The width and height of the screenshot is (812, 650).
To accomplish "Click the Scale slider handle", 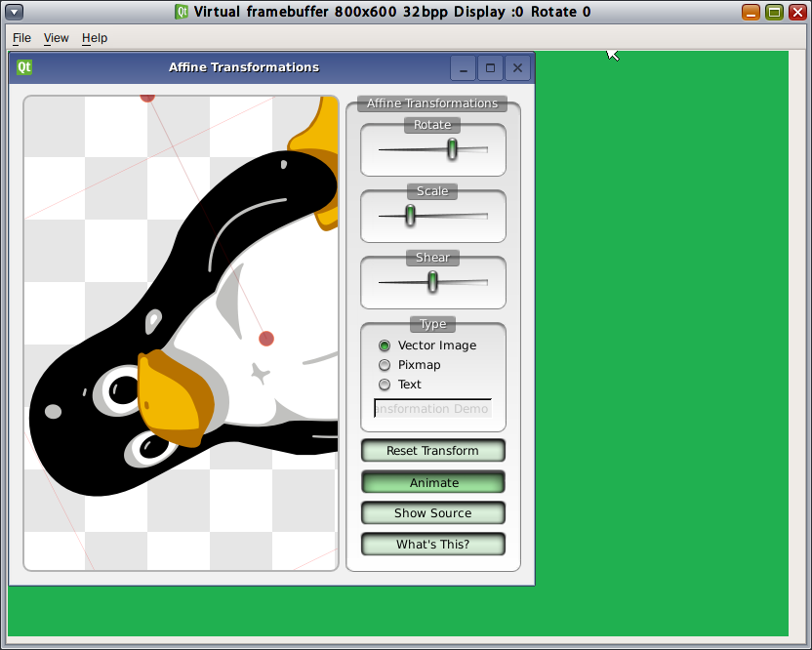I will click(409, 216).
